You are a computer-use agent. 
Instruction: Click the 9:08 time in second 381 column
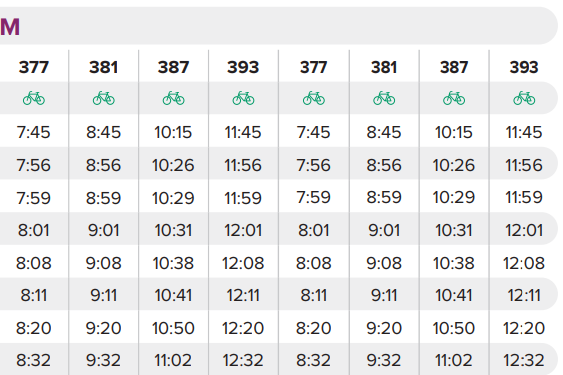pos(384,263)
